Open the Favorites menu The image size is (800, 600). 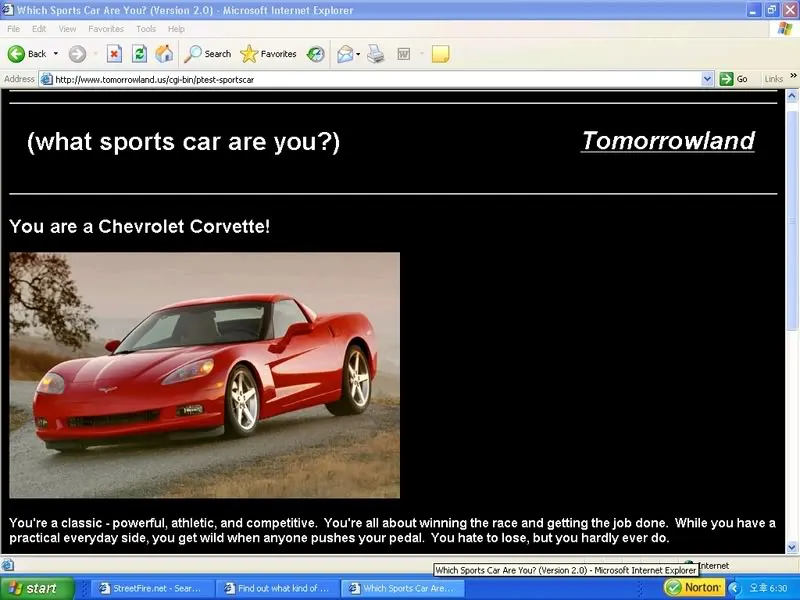pos(106,29)
